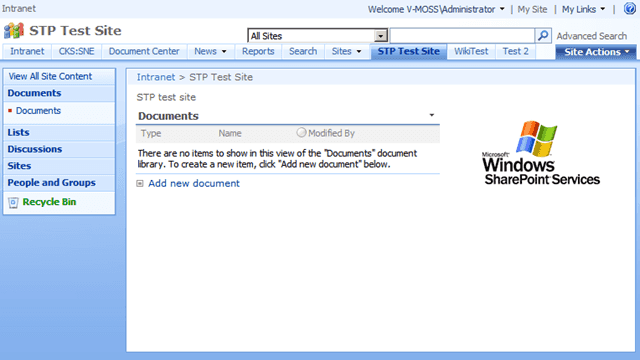Screen dimensions: 640x360
Task: Click the STP Test Site page title
Action: pyautogui.click(x=76, y=31)
